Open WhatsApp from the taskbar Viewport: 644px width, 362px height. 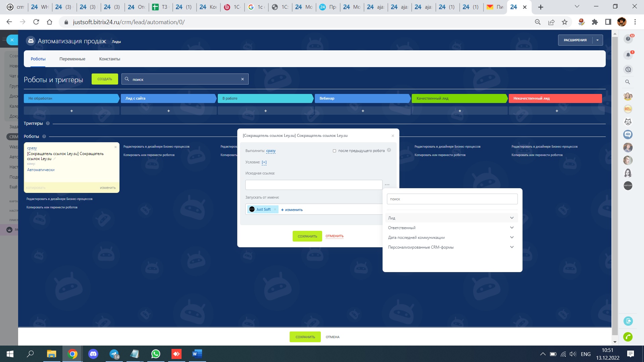156,354
